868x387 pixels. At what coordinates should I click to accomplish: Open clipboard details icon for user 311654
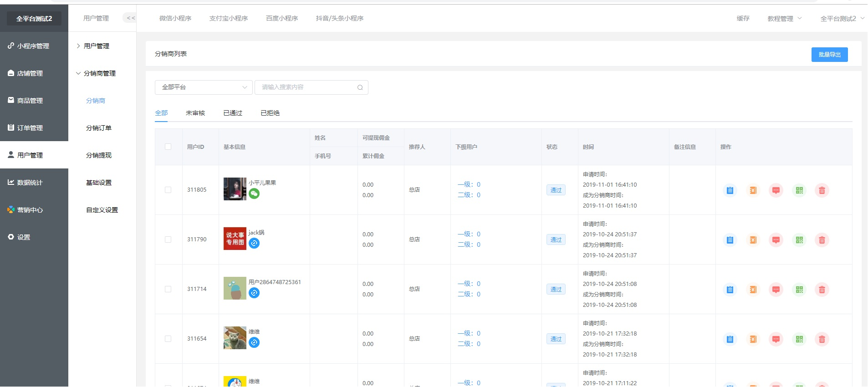click(x=730, y=339)
